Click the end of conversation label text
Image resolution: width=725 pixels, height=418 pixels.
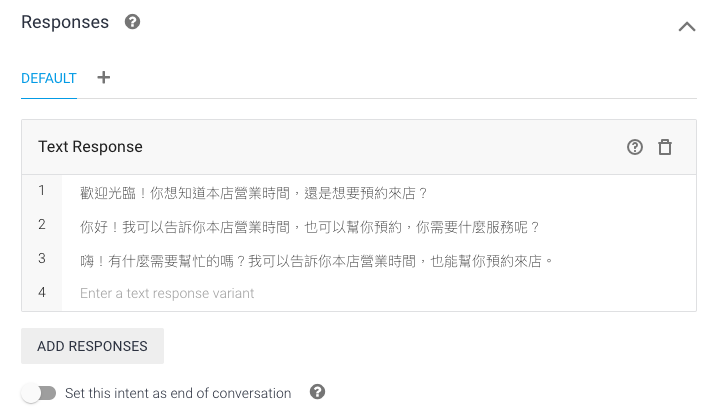pos(178,393)
